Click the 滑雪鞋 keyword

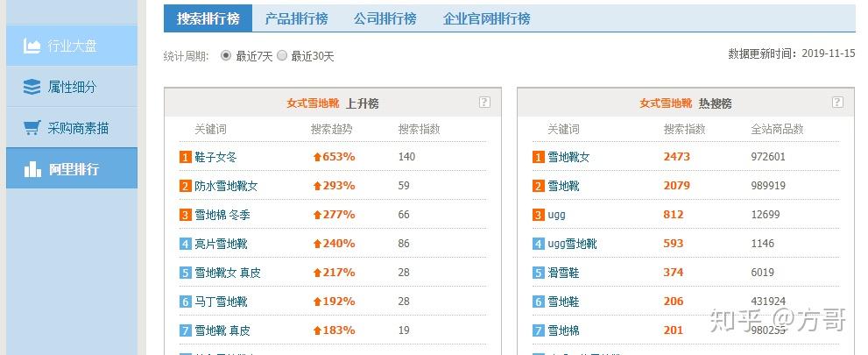coord(563,273)
